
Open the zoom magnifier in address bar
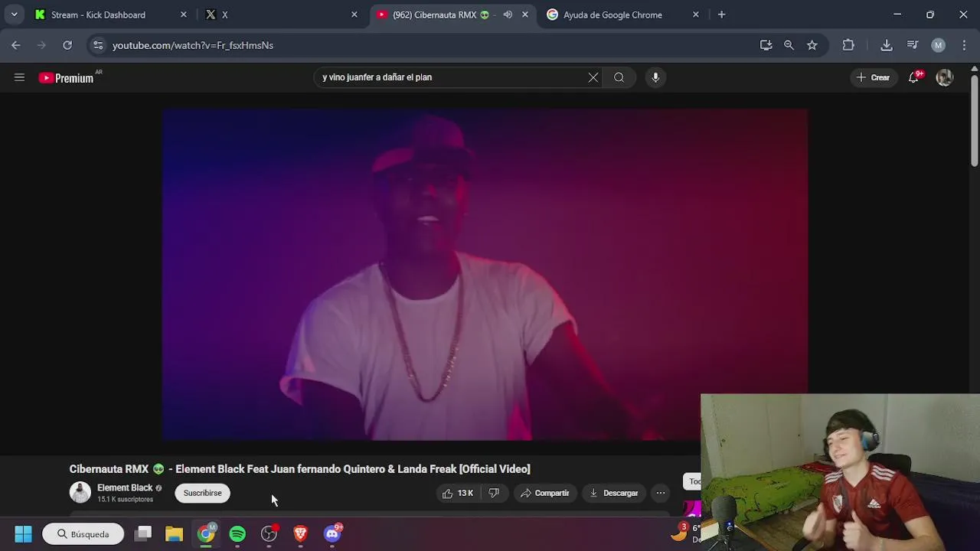coord(789,45)
